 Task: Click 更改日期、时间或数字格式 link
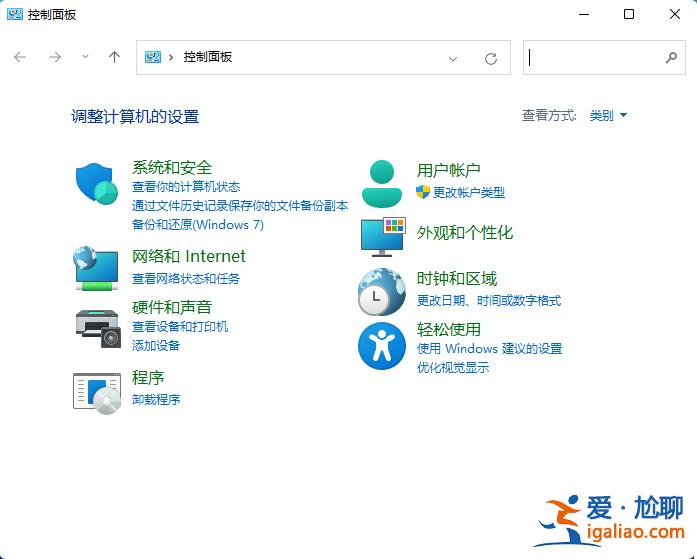[x=489, y=301]
